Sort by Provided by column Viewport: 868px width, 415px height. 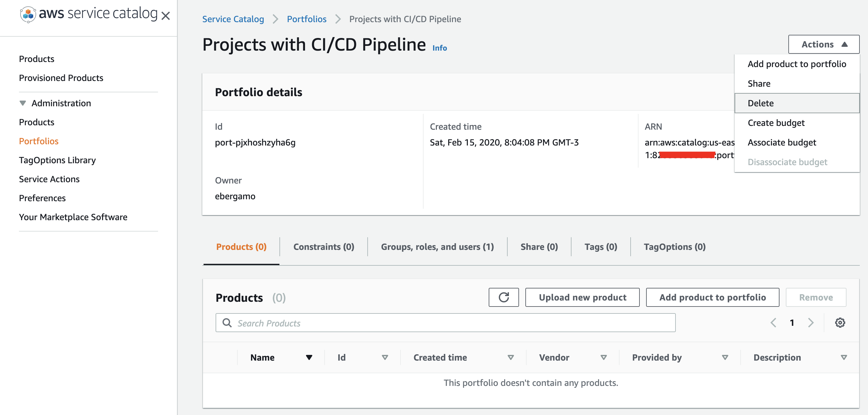point(725,357)
